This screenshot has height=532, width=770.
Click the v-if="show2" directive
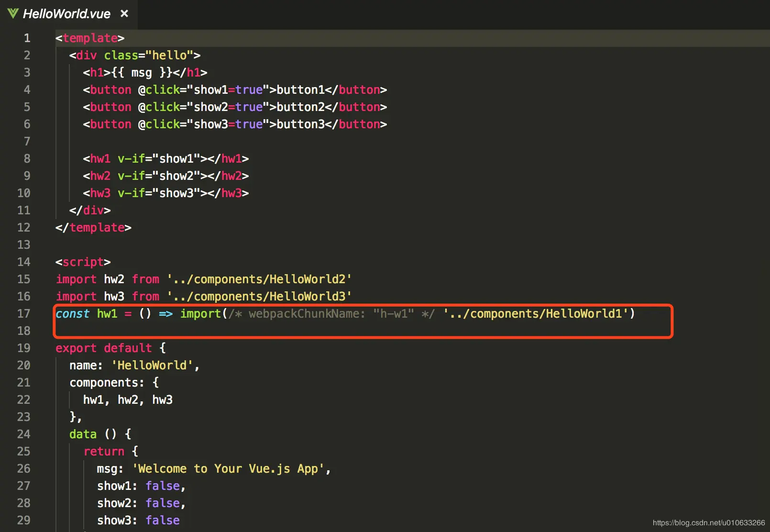[x=159, y=176]
